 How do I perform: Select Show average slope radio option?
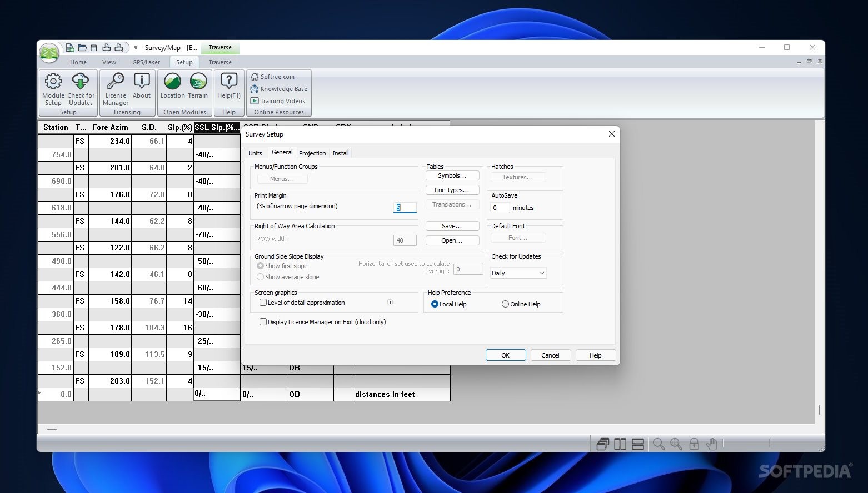[x=260, y=277]
